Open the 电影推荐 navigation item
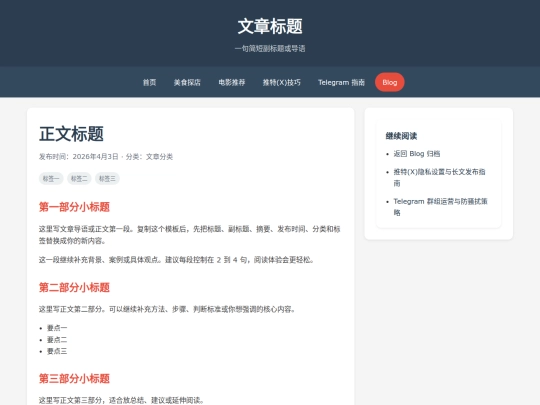The height and width of the screenshot is (405, 540). 232,82
